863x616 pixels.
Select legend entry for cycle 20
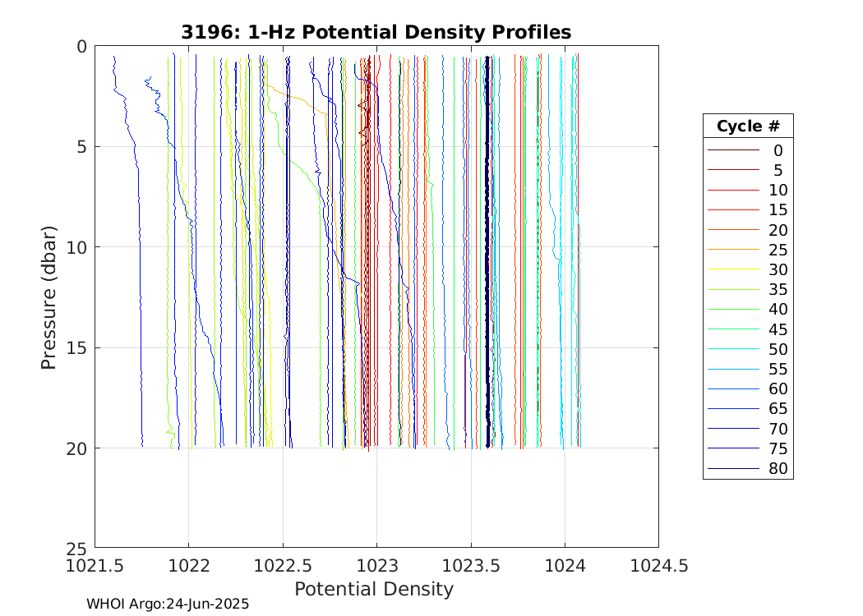[x=747, y=230]
